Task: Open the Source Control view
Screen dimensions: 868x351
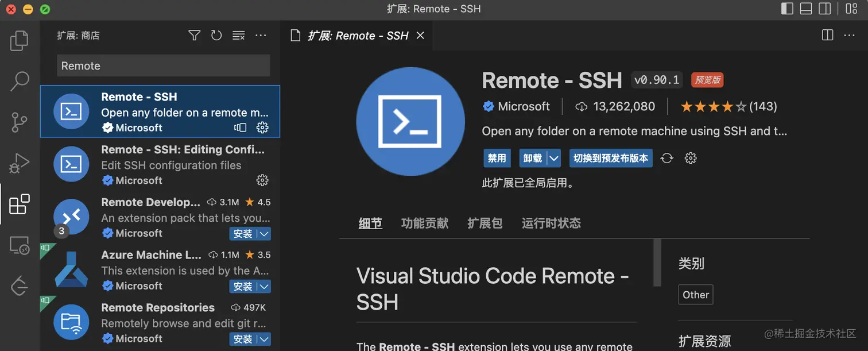Action: click(20, 122)
